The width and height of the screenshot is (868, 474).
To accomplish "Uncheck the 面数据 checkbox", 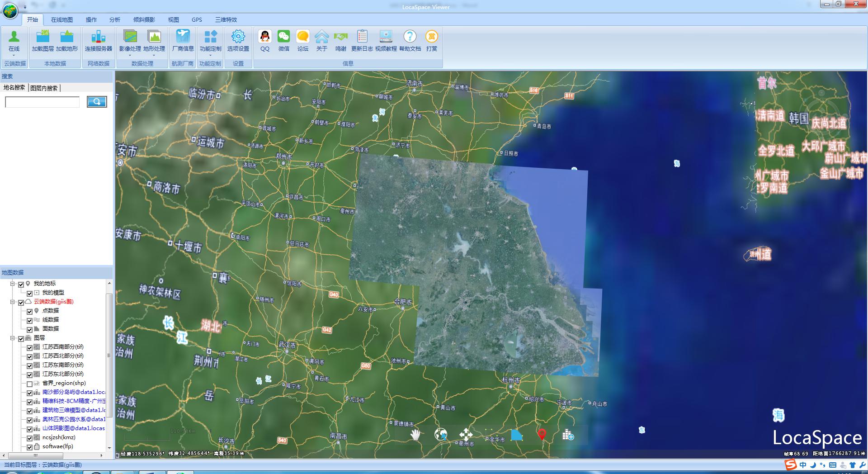I will (x=29, y=330).
